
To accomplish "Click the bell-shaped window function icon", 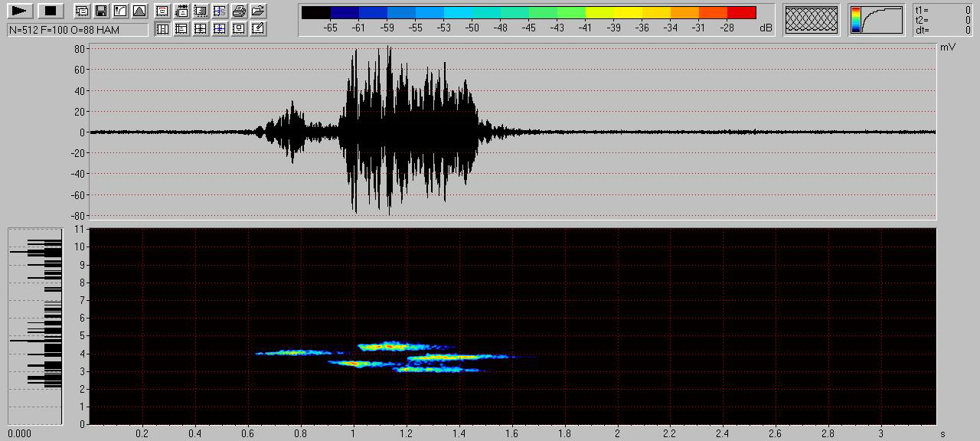I will 139,11.
